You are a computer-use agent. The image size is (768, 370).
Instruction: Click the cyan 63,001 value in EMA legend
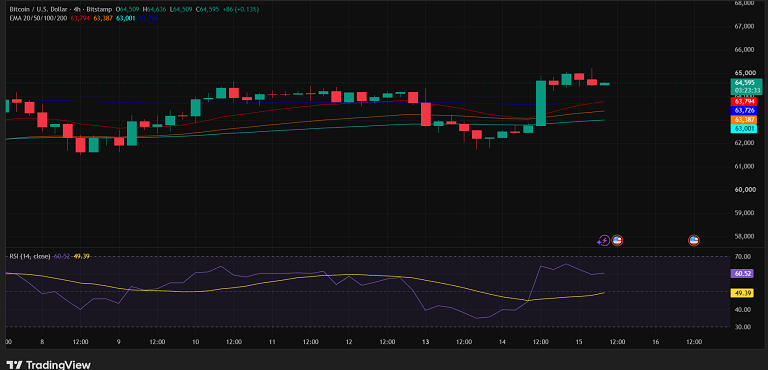(125, 18)
